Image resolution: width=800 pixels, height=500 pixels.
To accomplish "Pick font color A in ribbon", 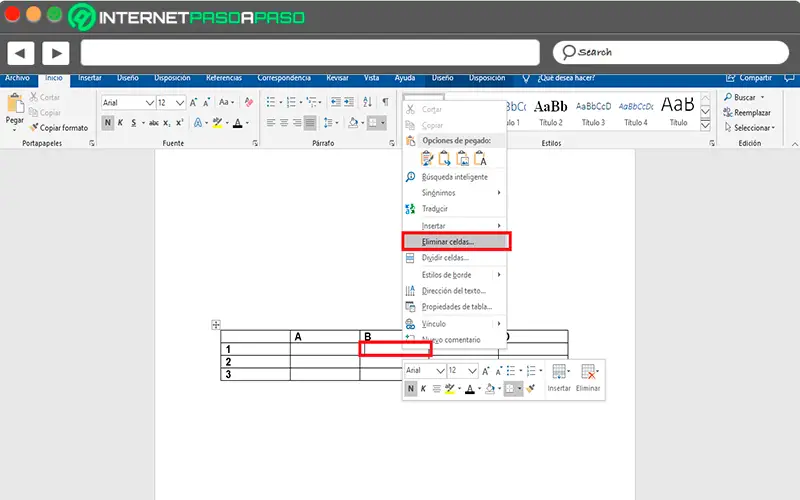I will pyautogui.click(x=238, y=123).
